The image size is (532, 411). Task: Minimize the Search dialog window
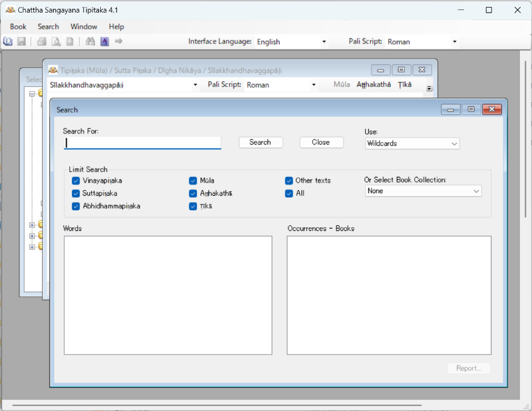(x=451, y=110)
